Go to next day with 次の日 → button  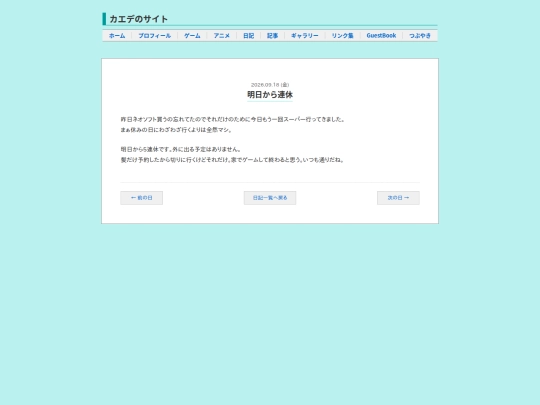click(398, 198)
